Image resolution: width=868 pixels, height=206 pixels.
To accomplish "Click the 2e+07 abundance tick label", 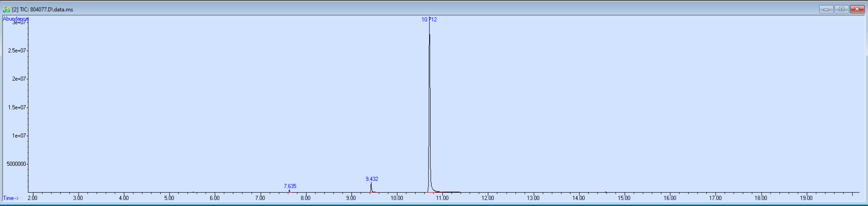I will tap(19, 79).
